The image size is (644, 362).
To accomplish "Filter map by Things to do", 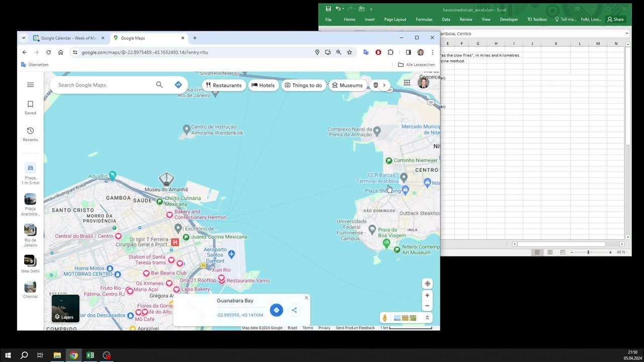I will point(303,85).
